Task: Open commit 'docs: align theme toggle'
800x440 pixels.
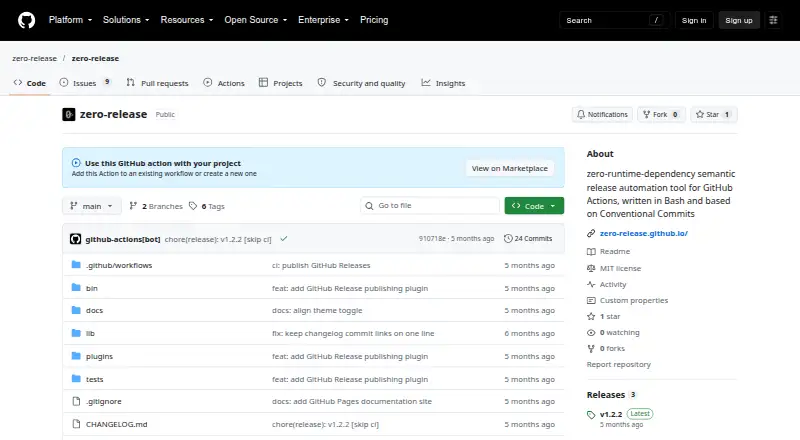Action: [x=317, y=310]
